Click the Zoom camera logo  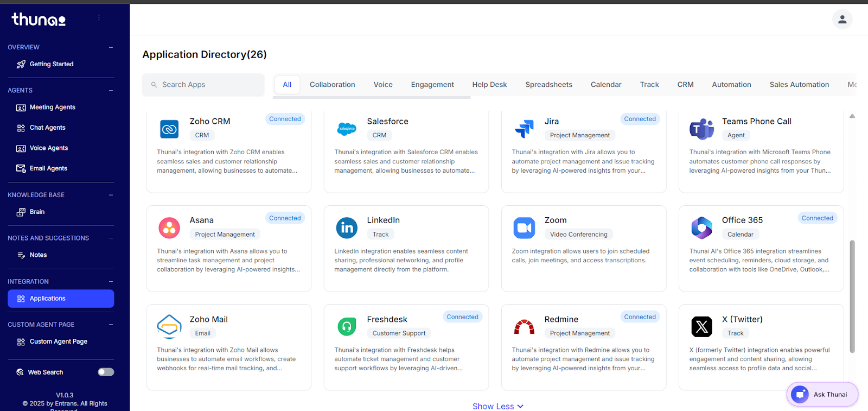pos(524,228)
